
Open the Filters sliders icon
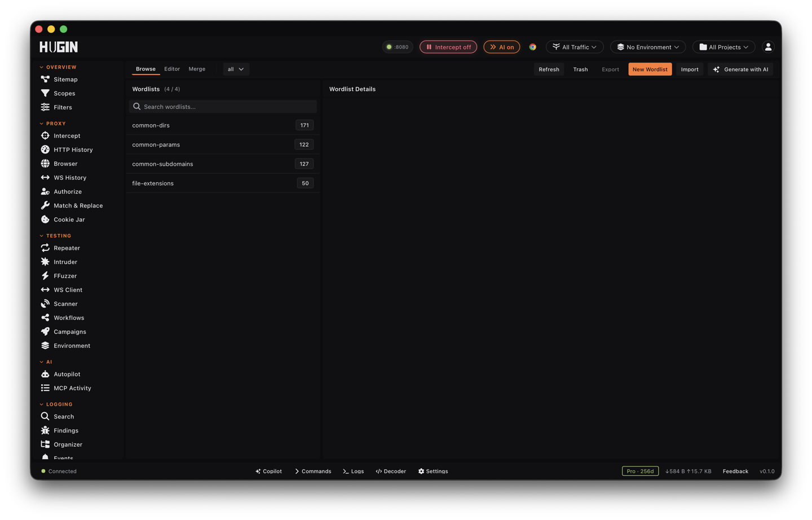45,107
